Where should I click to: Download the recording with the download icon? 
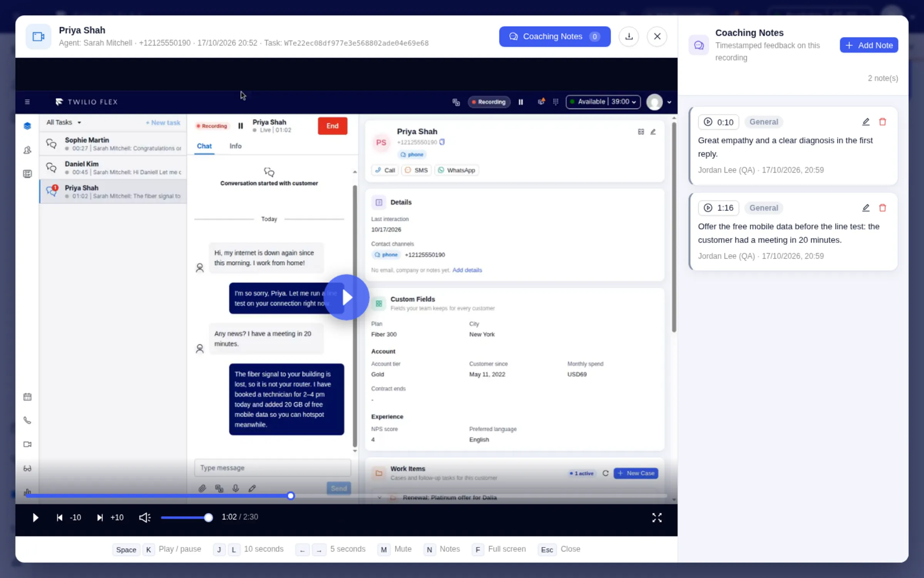tap(629, 36)
